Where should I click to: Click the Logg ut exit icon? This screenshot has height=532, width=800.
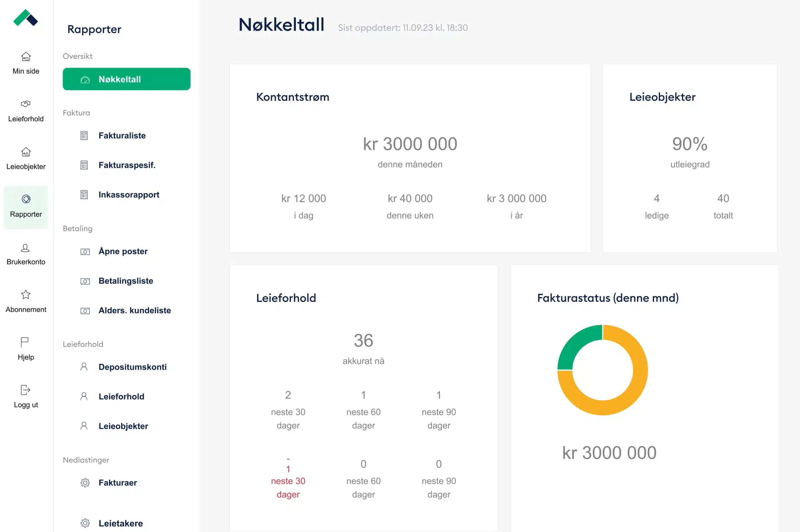coord(25,390)
